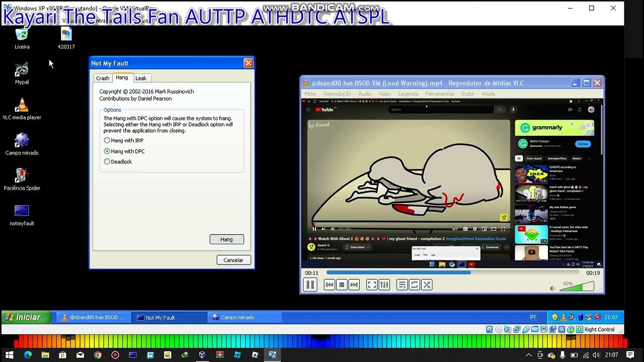Screen dimensions: 644x362
Task: Open VLC Mídia menu
Action: (x=310, y=94)
